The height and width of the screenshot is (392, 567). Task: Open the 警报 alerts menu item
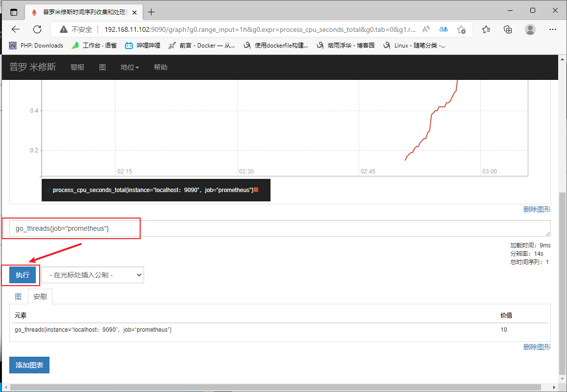click(x=77, y=67)
